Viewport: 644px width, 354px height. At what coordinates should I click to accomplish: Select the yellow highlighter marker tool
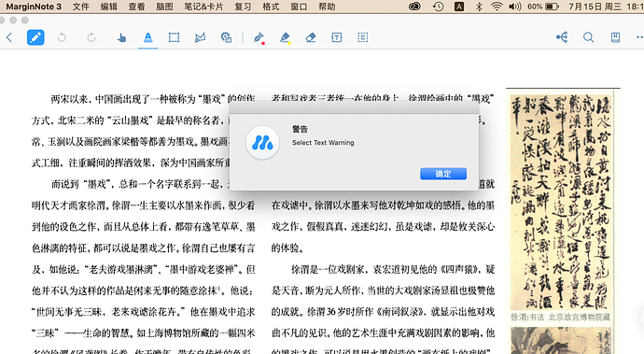(x=285, y=37)
